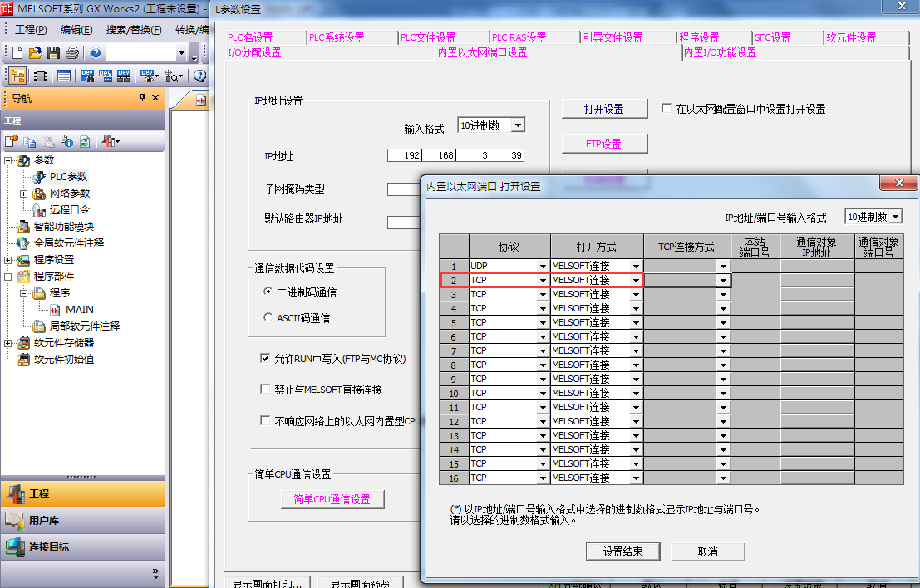Switch to the PLC文件设置 tab
This screenshot has height=588, width=920.
[428, 37]
